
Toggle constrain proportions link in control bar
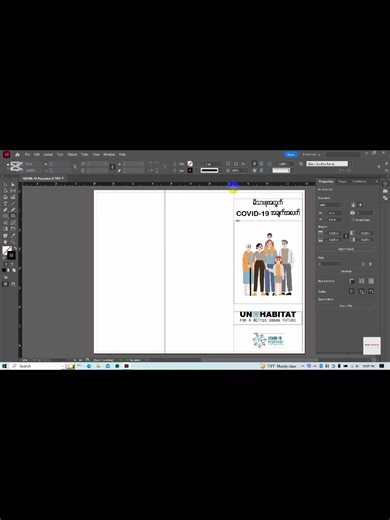point(112,167)
